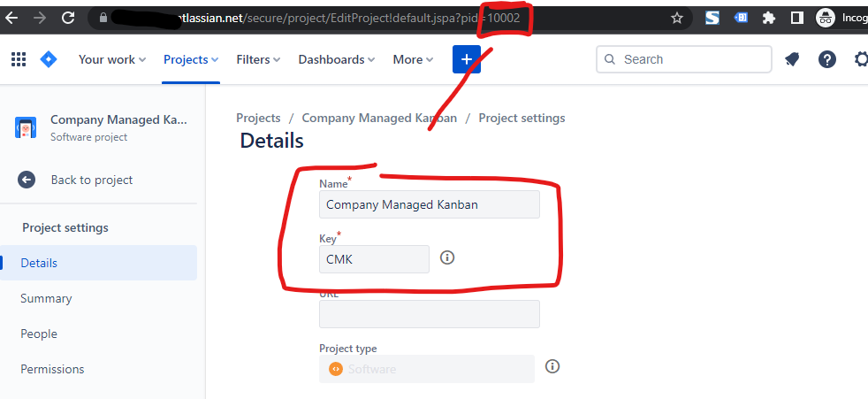Click the blue plus Create button

pos(467,59)
